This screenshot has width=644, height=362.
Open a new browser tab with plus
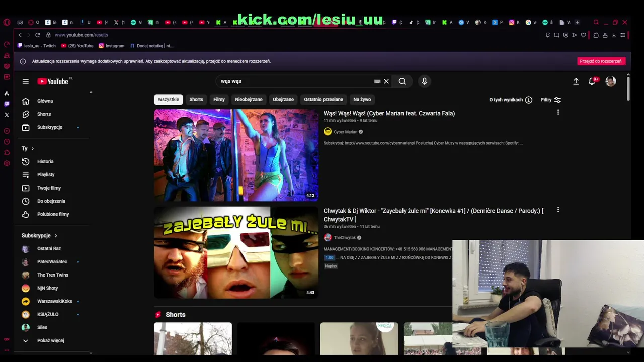coord(577,22)
